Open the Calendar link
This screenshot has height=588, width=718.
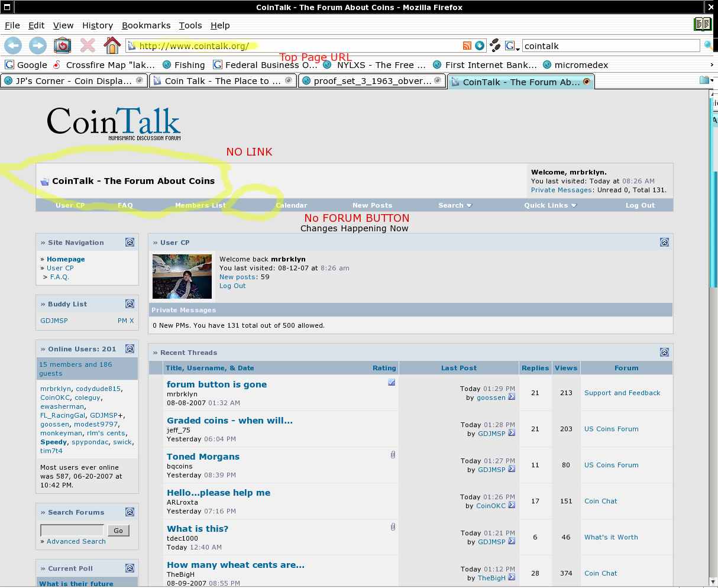tap(292, 205)
